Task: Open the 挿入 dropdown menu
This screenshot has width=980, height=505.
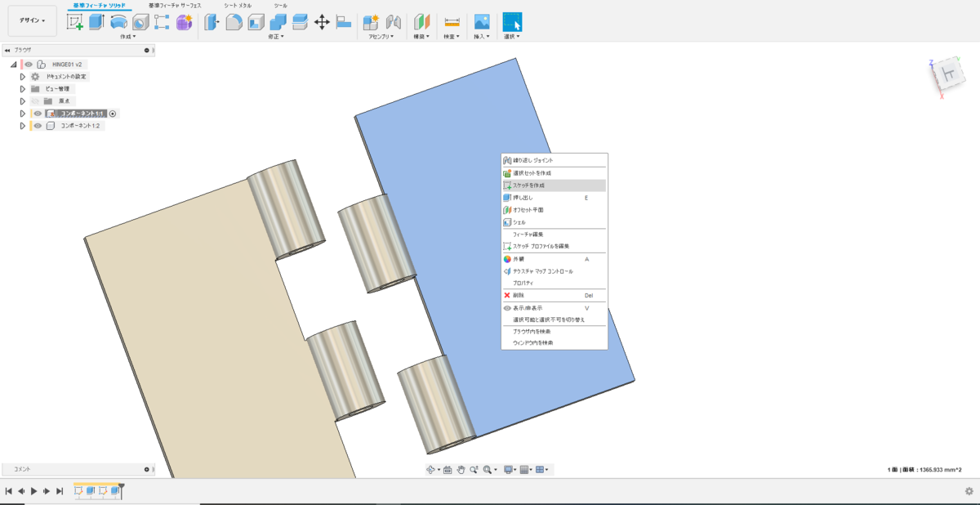Action: point(481,37)
